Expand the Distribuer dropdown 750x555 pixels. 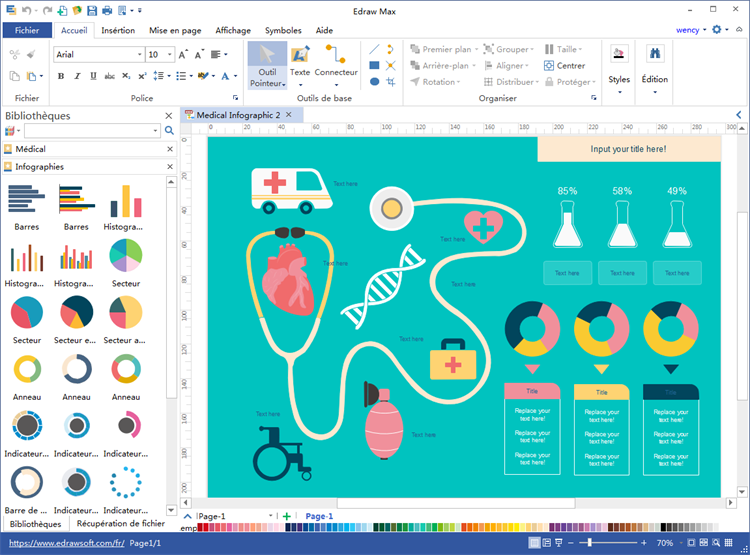(537, 82)
